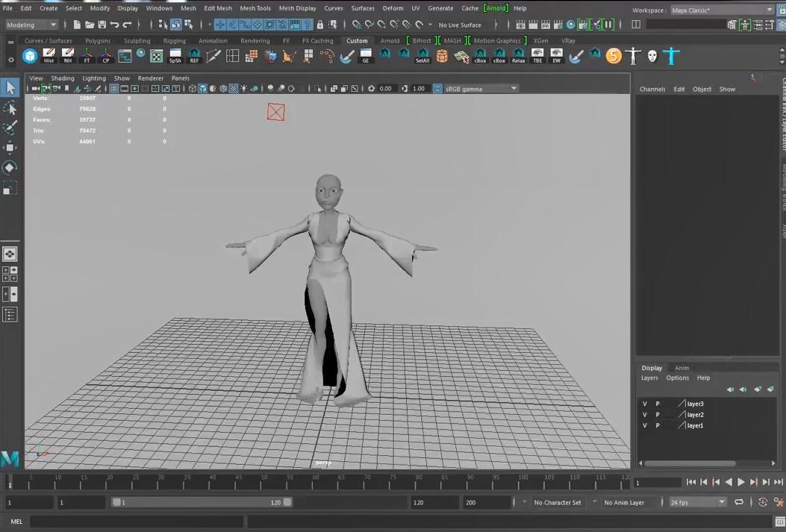Undo the last action via toolbar arrow
This screenshot has width=786, height=532.
point(114,25)
